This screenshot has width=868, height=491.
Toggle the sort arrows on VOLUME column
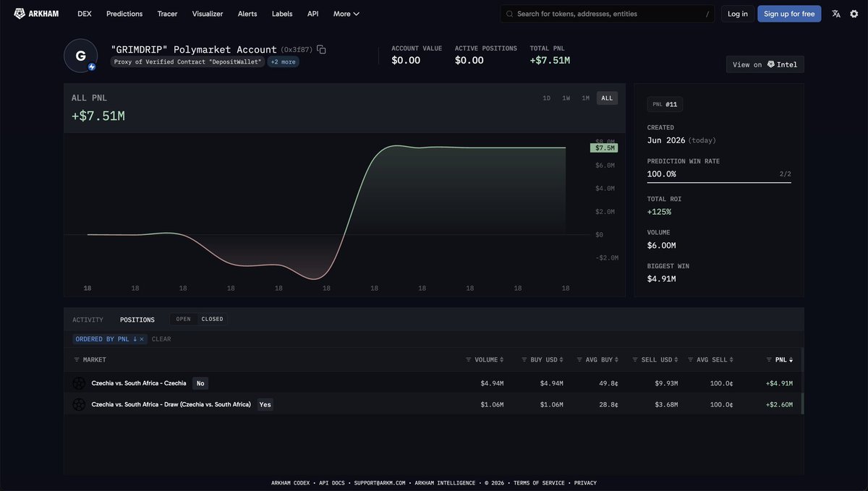point(502,359)
